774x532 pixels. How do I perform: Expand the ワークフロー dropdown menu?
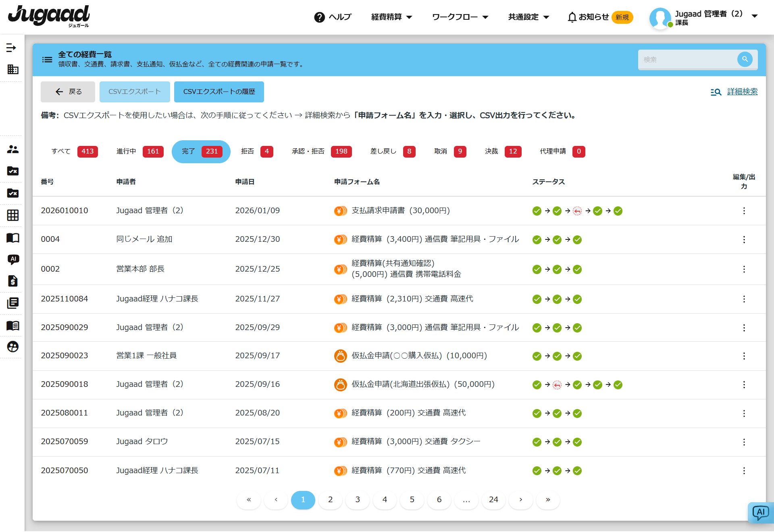(x=460, y=17)
